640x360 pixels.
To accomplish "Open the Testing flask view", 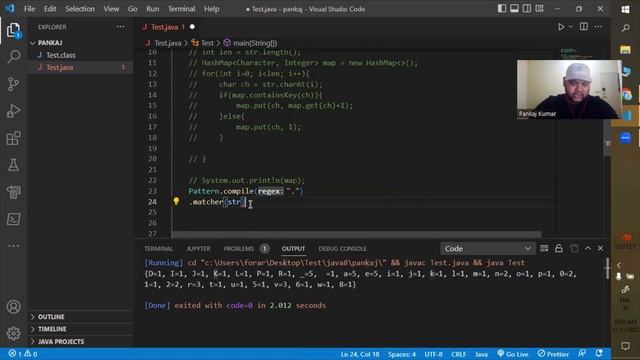I will 13,165.
